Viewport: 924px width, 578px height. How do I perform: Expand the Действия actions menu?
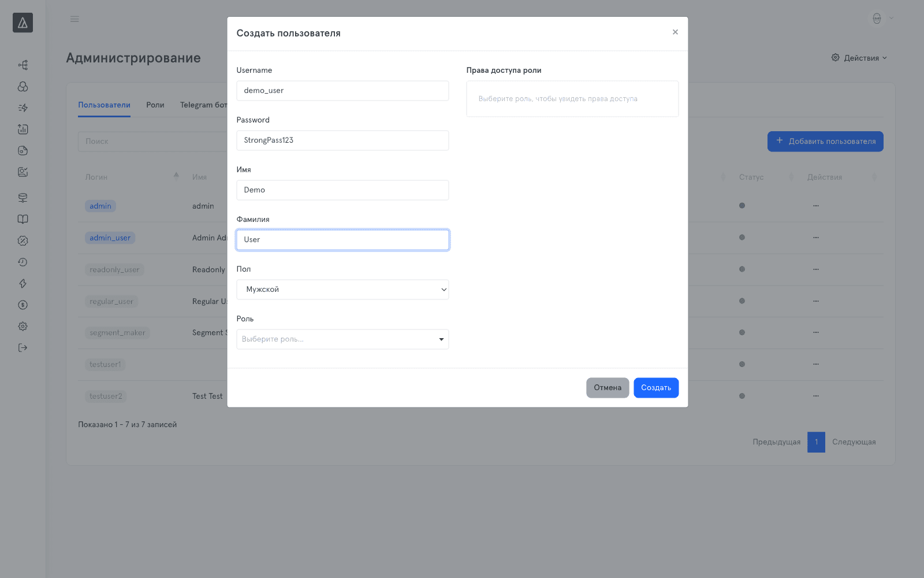click(x=859, y=58)
